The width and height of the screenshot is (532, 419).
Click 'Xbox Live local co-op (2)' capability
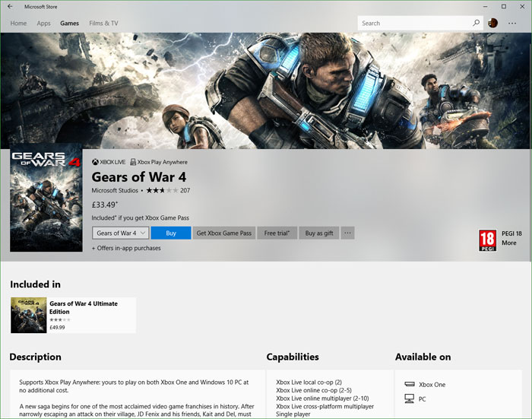[309, 382]
